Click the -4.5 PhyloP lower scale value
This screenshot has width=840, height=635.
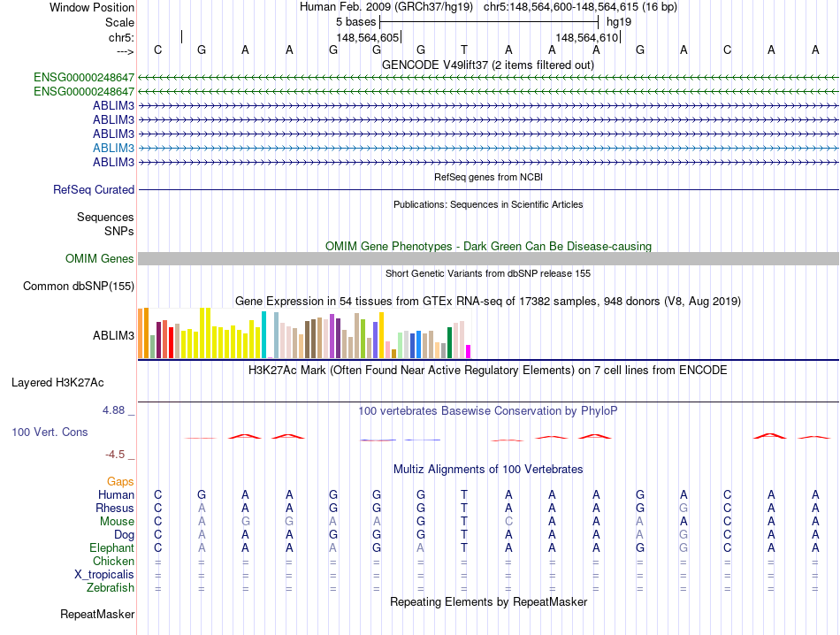pos(115,455)
